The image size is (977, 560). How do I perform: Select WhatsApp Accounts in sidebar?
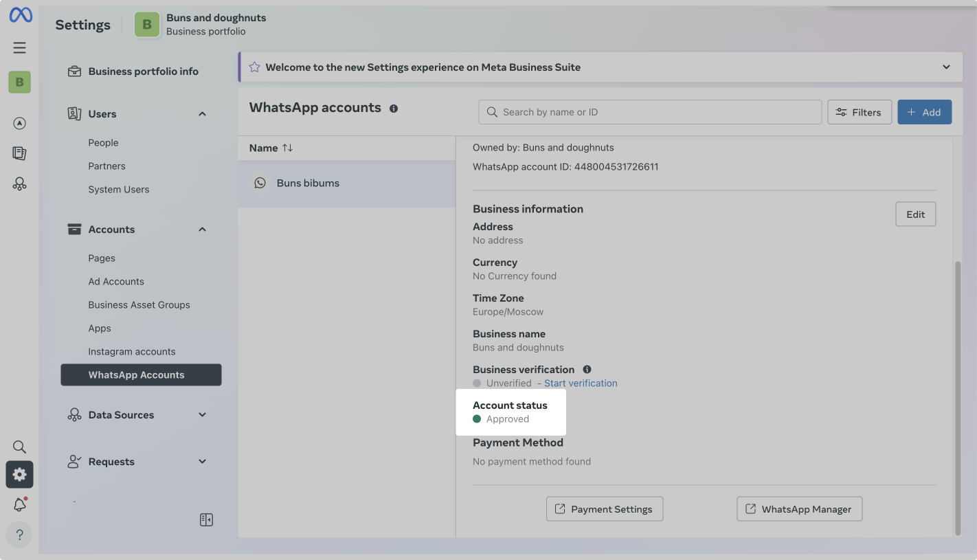point(141,375)
